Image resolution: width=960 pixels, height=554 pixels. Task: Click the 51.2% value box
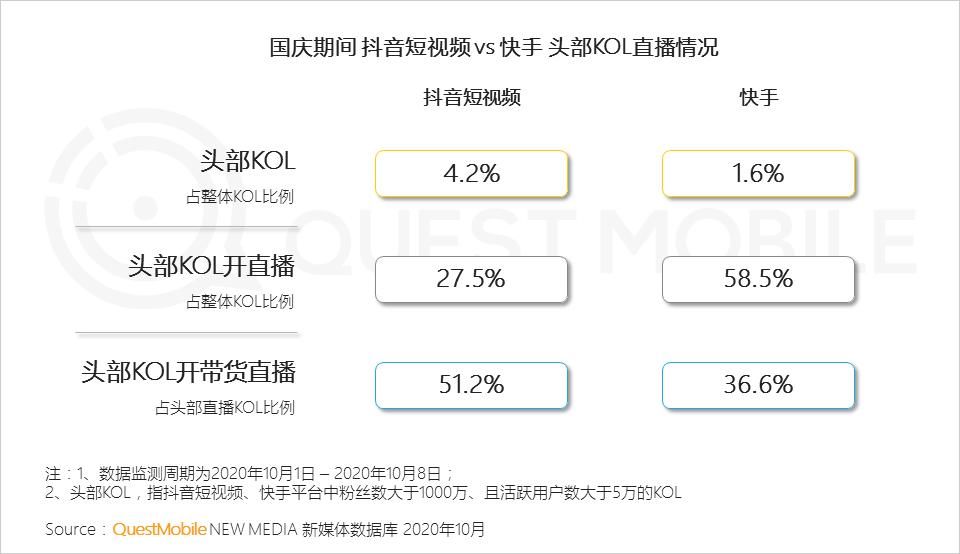471,385
